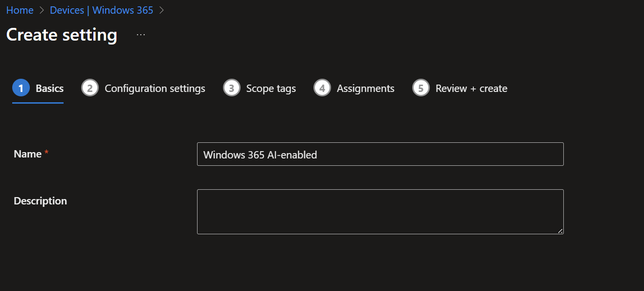Focus the Name input field
The image size is (644, 291).
[380, 155]
